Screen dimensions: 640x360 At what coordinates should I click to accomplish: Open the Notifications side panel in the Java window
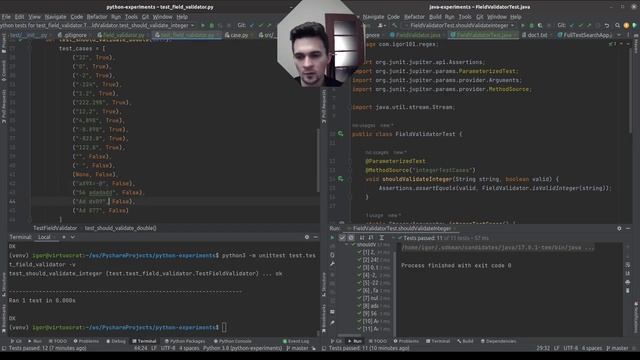click(636, 318)
